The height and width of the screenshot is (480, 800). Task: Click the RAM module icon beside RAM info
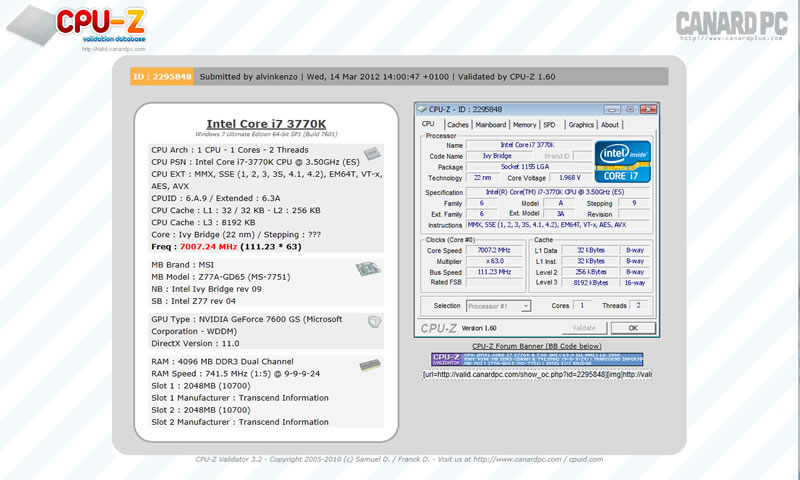tap(370, 365)
